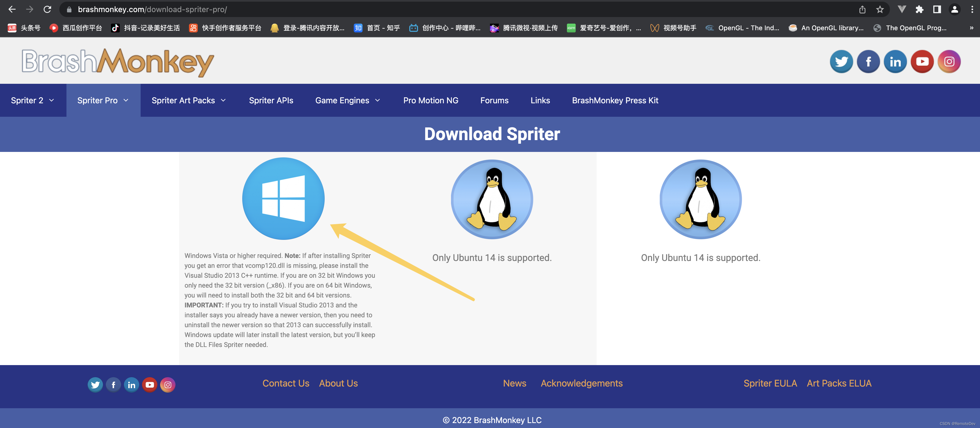
Task: Open the browser extensions puzzle icon
Action: point(920,10)
